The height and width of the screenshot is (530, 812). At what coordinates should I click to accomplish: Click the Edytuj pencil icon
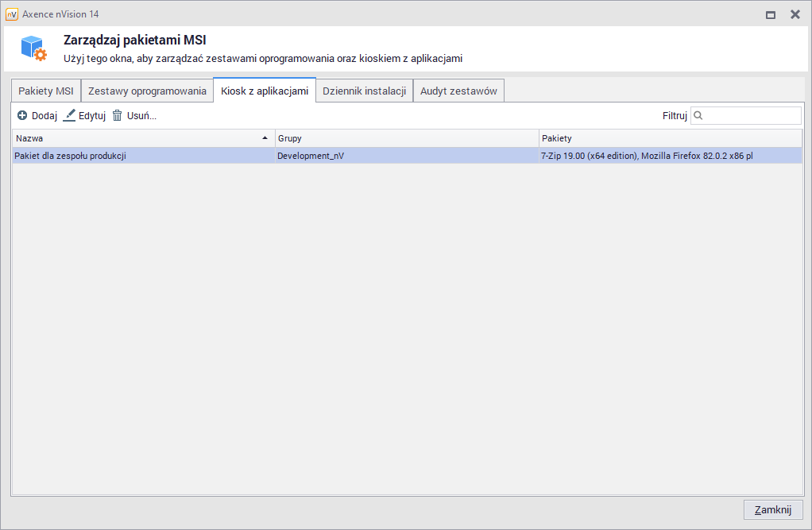click(x=70, y=115)
